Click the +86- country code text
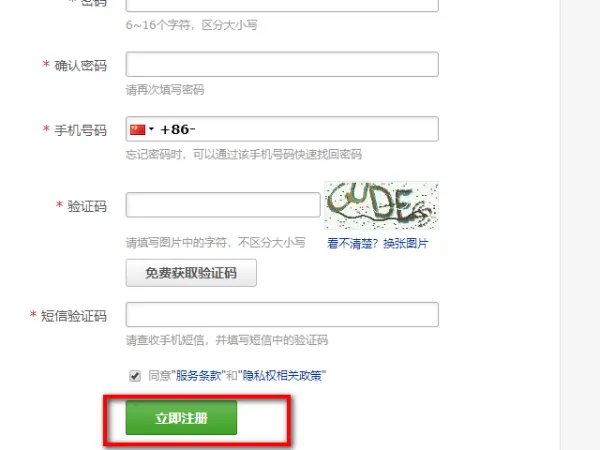Viewport: 600px width, 450px height. (178, 129)
